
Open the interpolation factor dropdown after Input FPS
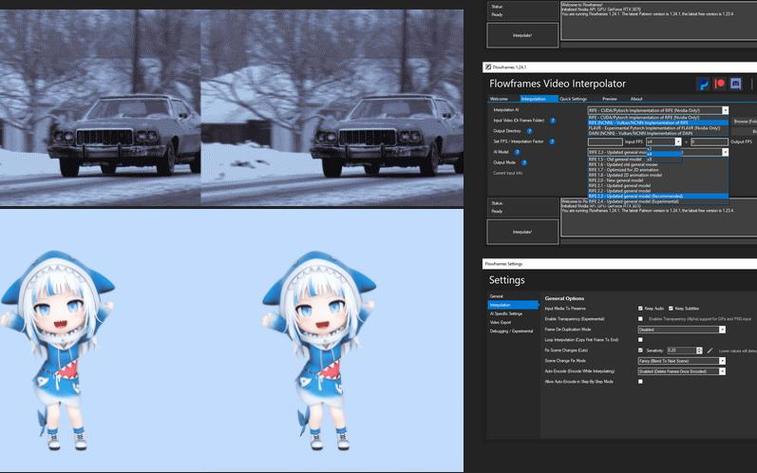coord(664,142)
